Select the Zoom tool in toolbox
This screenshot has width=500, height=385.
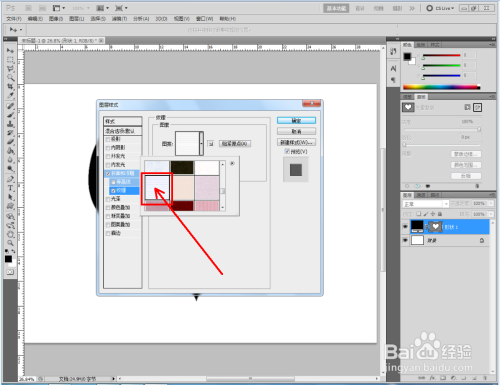[x=10, y=243]
